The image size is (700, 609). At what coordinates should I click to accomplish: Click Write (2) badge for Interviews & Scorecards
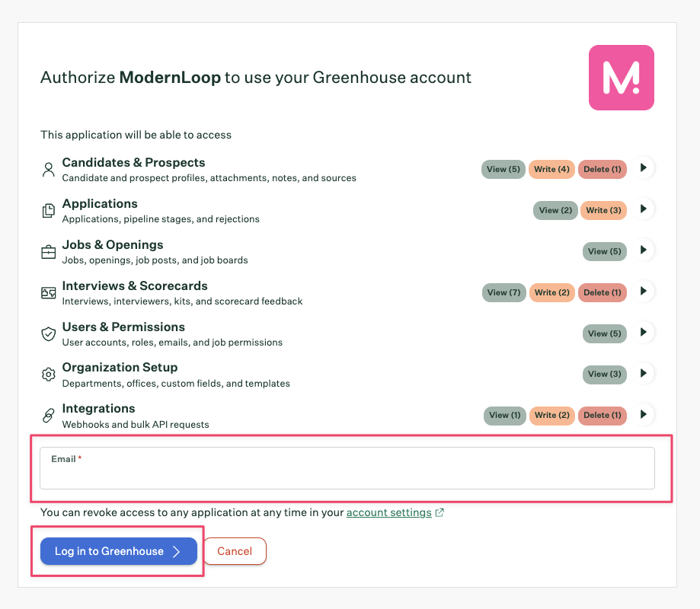click(x=551, y=292)
